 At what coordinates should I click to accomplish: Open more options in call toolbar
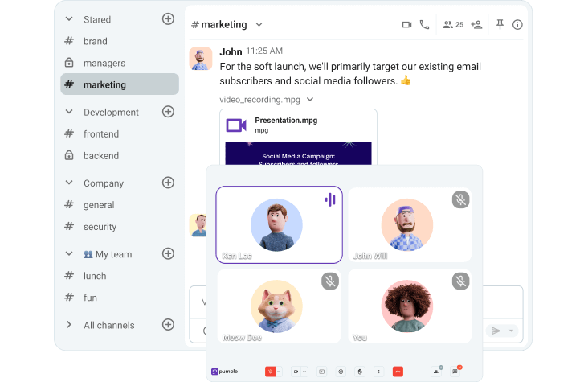point(379,372)
